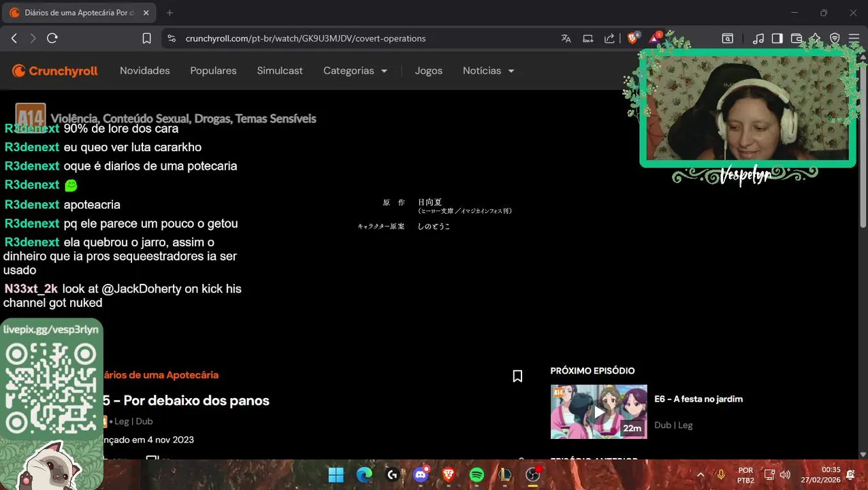
Task: Click episode title Por debaixo dos panos
Action: pos(196,401)
